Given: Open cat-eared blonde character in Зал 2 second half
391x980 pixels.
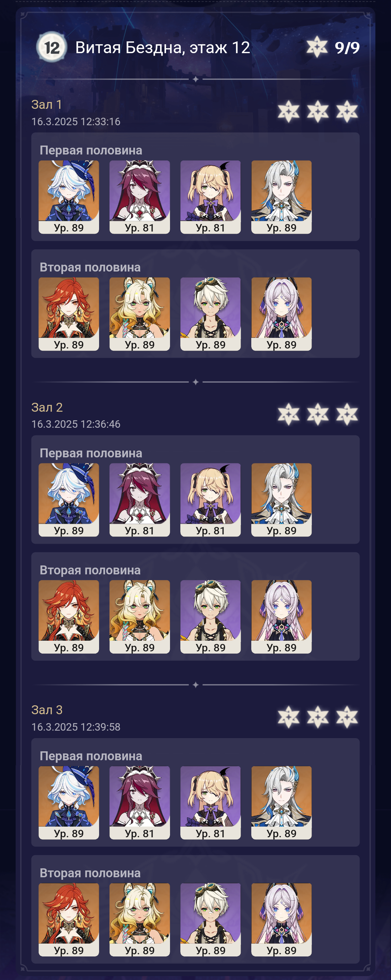Looking at the screenshot, I should (139, 617).
